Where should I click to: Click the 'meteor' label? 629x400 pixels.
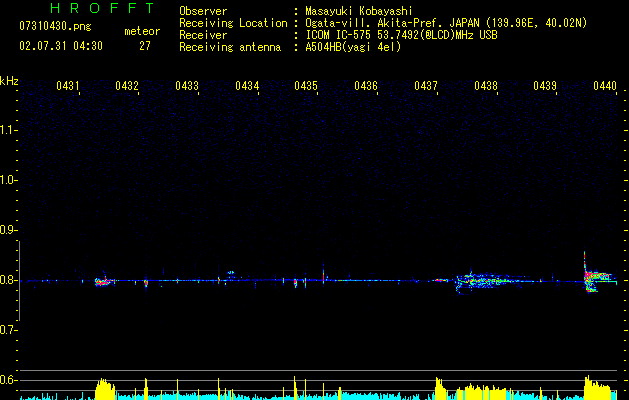click(x=142, y=31)
